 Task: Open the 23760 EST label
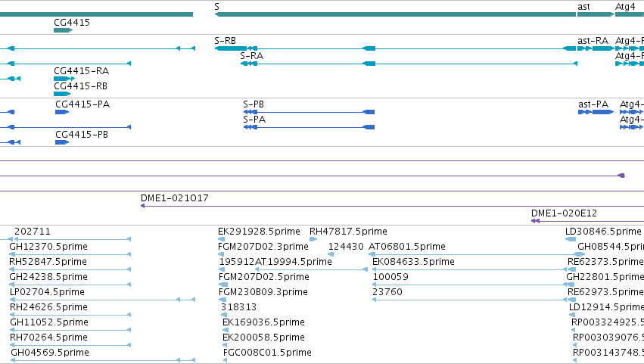(x=387, y=292)
